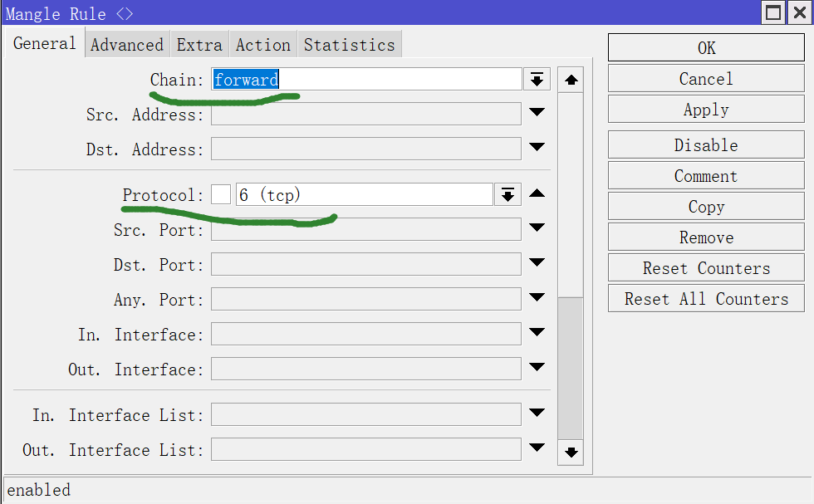Open the Chain dropdown list
The width and height of the screenshot is (814, 504).
[537, 80]
